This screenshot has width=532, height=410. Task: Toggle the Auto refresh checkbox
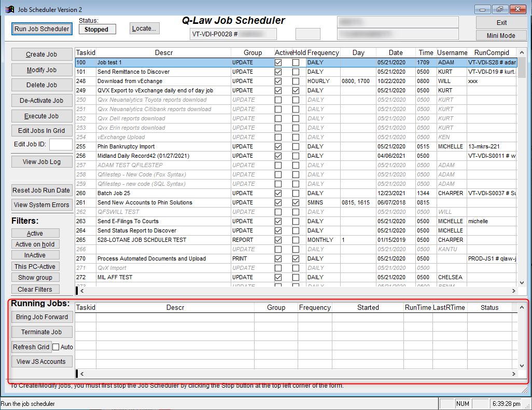point(56,347)
